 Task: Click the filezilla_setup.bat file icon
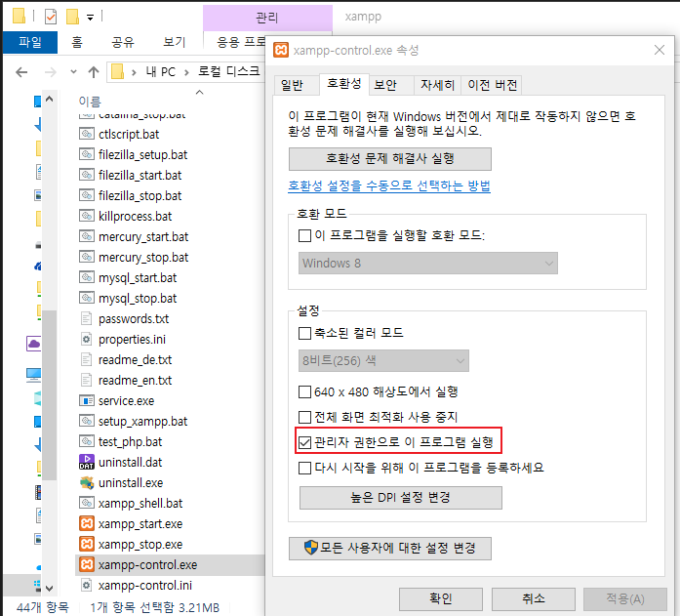87,154
